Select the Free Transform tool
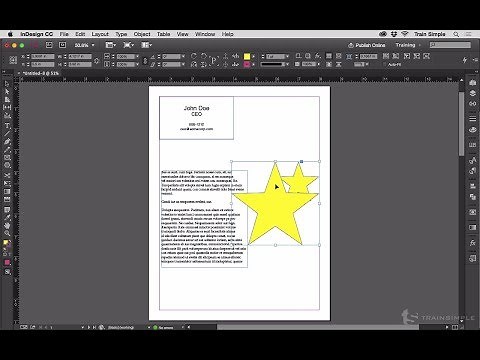 tap(7, 184)
